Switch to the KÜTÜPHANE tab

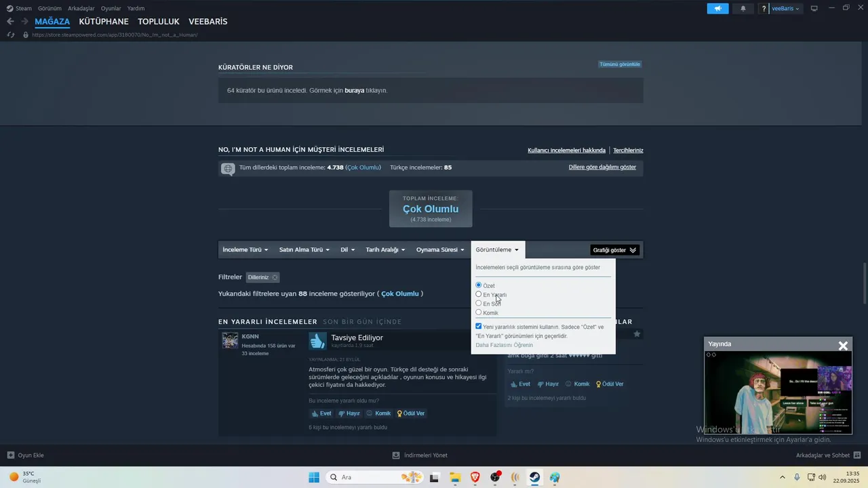pyautogui.click(x=104, y=22)
